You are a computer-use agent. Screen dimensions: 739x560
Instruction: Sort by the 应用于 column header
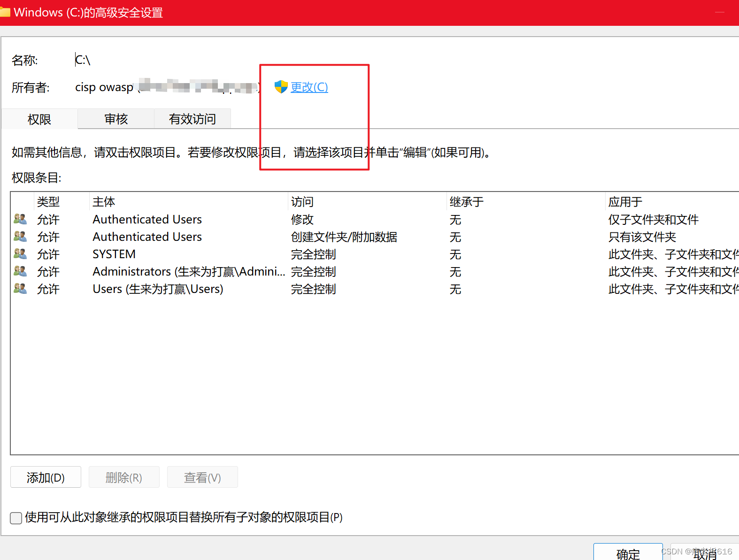672,202
